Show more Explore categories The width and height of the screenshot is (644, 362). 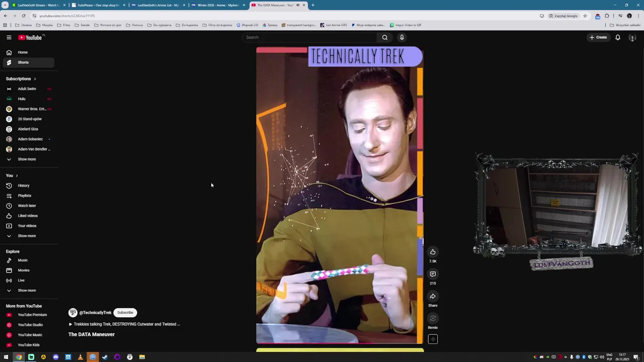point(28,291)
